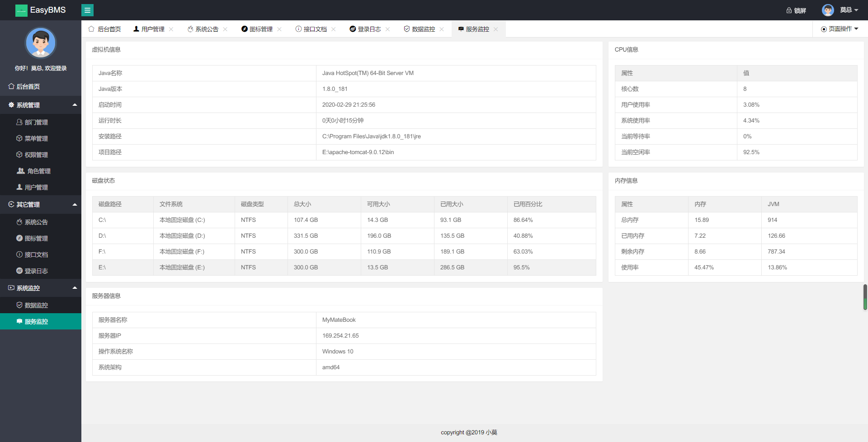
Task: Collapse the 系统监控 sidebar group
Action: 41,288
